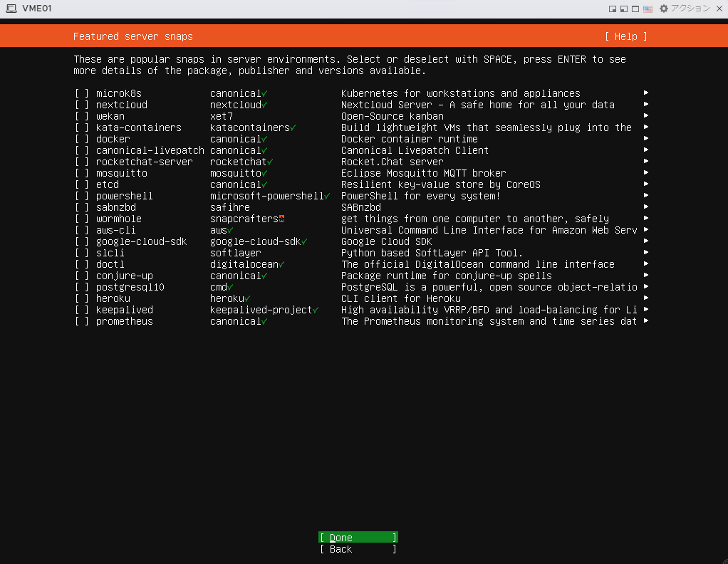Expand details arrow for microk8s row
Image resolution: width=728 pixels, height=564 pixels.
pyautogui.click(x=646, y=93)
